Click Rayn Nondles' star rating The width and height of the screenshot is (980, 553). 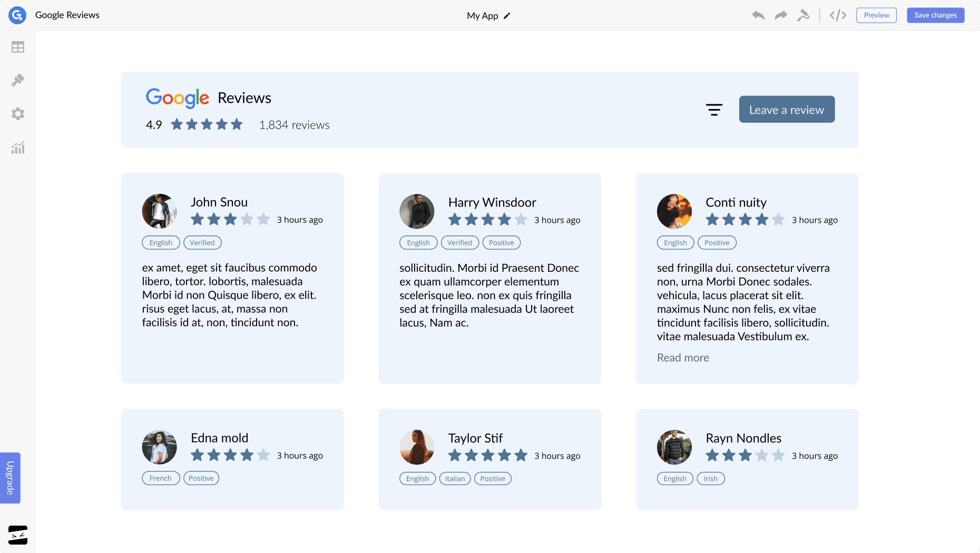click(x=746, y=455)
